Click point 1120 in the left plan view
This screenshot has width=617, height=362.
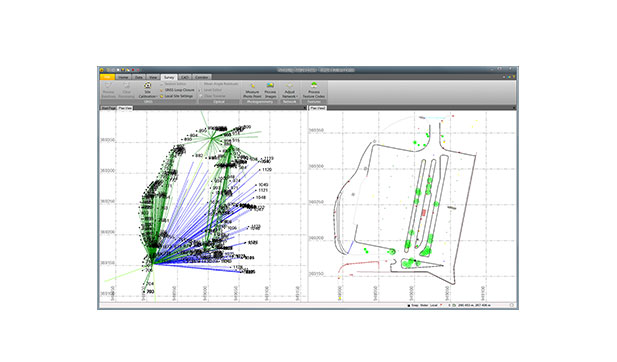click(x=260, y=170)
